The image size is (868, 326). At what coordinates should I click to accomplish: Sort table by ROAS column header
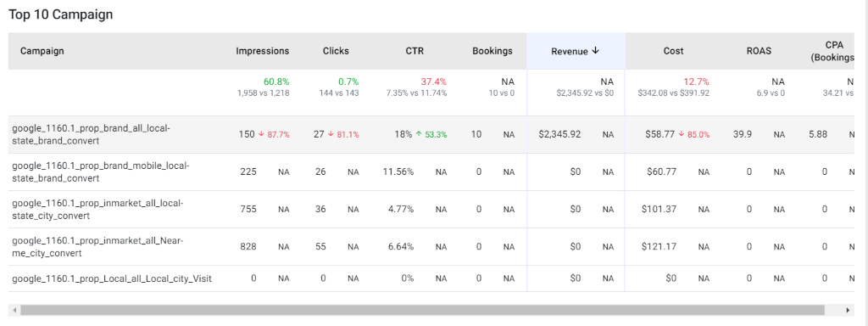759,51
